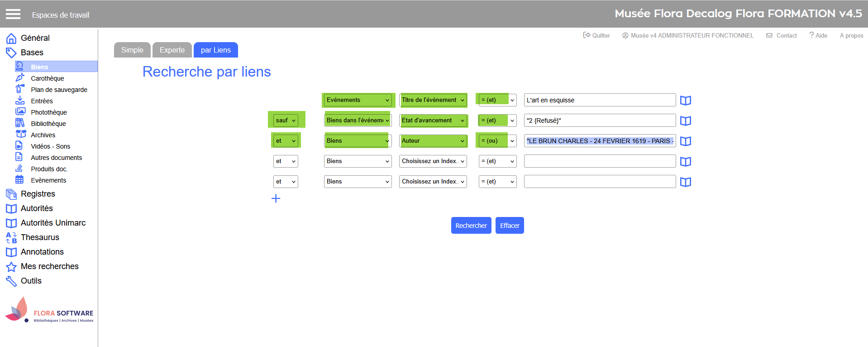Open the 'sauf' operator dropdown
The height and width of the screenshot is (347, 868).
click(286, 120)
